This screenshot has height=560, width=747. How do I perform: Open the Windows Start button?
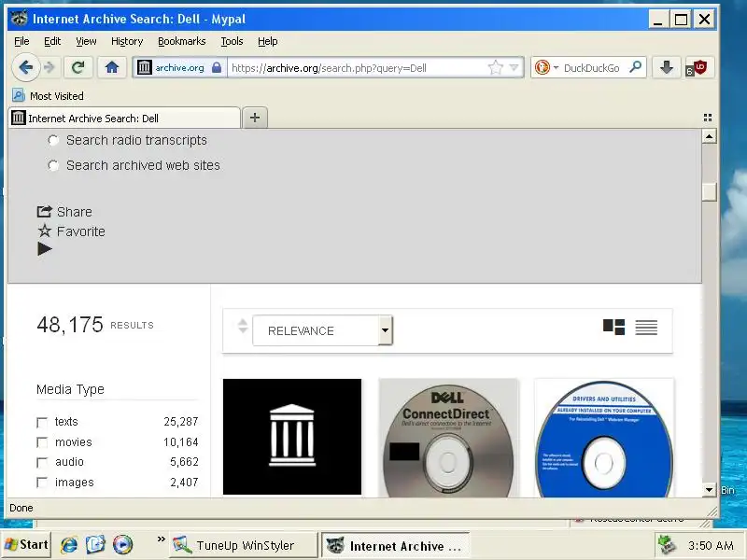26,545
